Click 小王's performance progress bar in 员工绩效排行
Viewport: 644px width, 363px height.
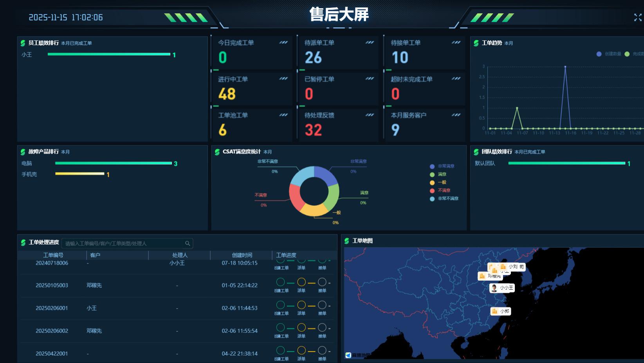click(x=108, y=55)
